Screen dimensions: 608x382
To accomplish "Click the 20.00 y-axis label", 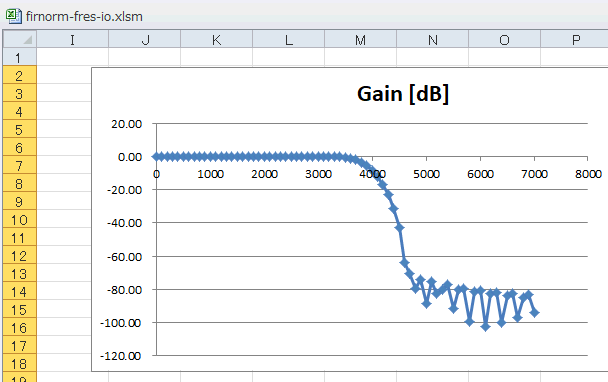I will pos(126,124).
